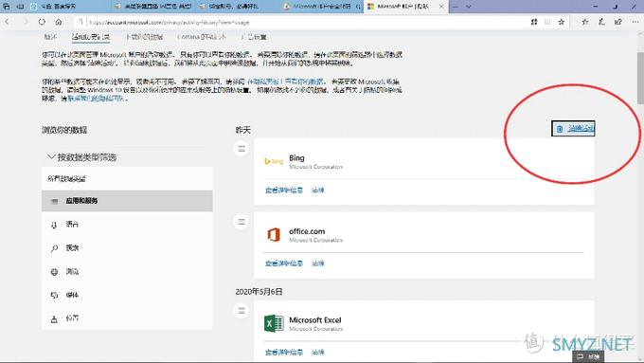Collapse the 按数据类型筛选 filter section
The image size is (644, 363).
(x=82, y=157)
